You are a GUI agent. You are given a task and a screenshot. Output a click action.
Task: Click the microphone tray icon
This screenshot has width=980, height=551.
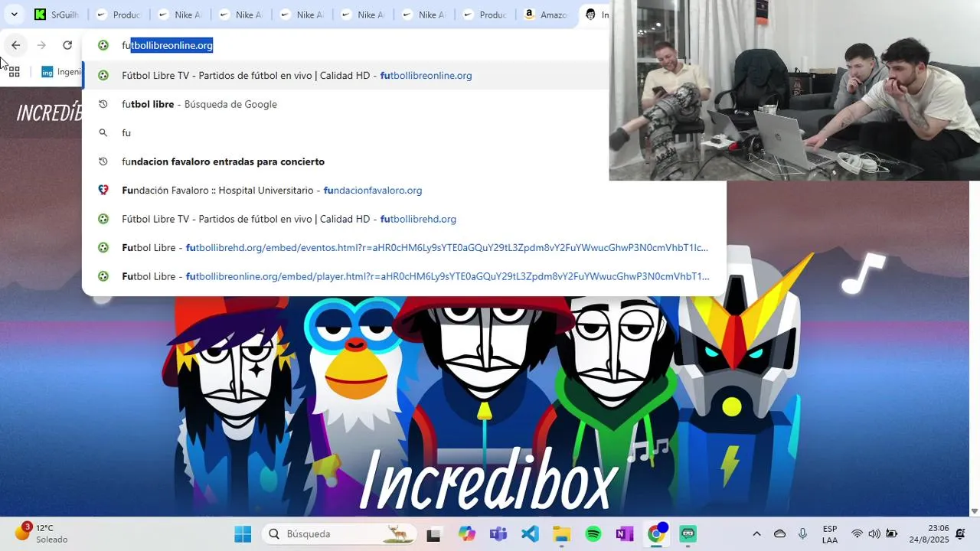click(x=802, y=534)
